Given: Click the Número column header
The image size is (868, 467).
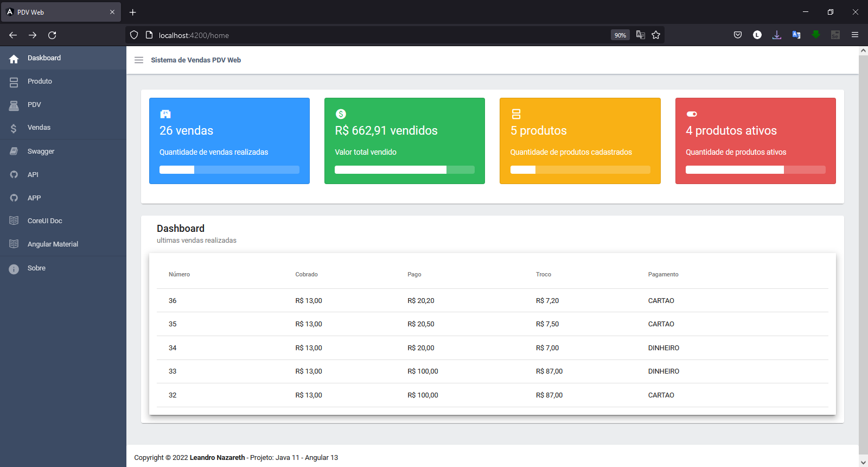Looking at the screenshot, I should (179, 275).
